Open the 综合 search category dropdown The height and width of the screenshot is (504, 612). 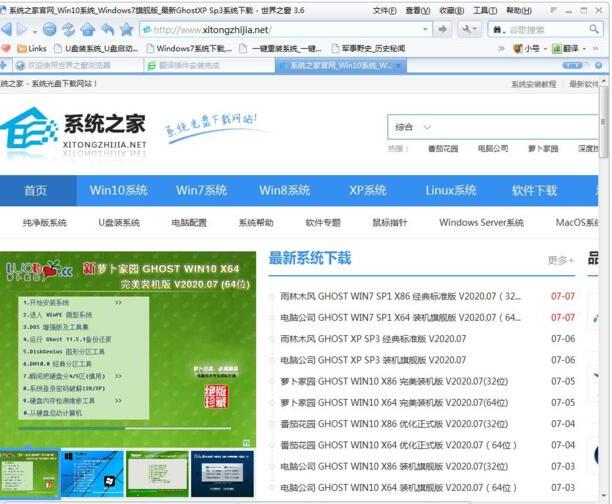(413, 127)
